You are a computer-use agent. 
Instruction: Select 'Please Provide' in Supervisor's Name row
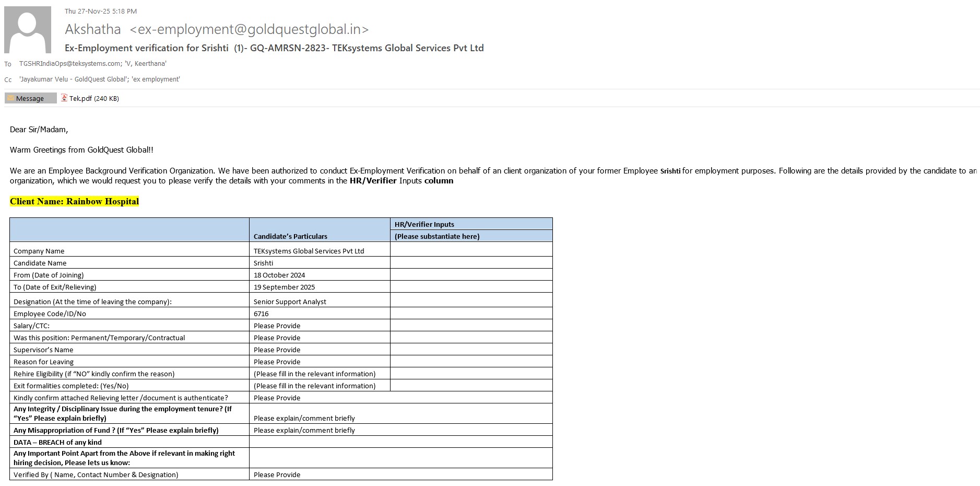pyautogui.click(x=277, y=350)
